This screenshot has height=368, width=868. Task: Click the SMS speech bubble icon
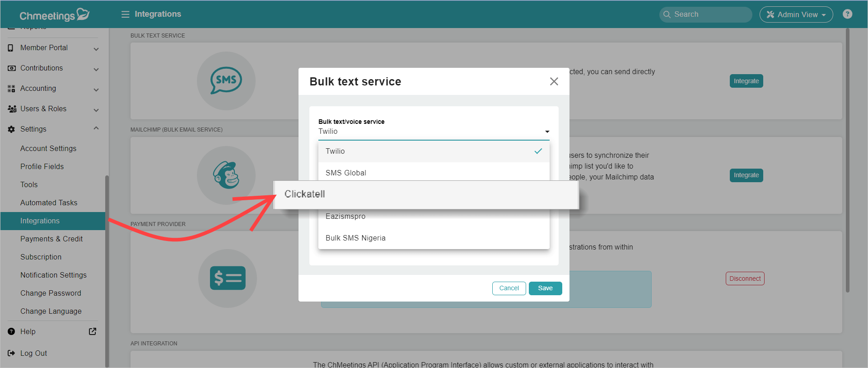pyautogui.click(x=226, y=81)
